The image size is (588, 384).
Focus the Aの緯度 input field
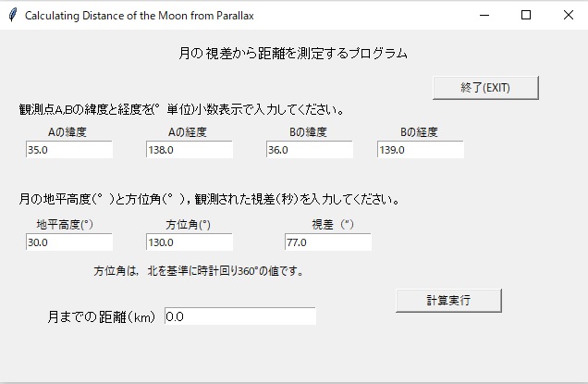point(68,149)
